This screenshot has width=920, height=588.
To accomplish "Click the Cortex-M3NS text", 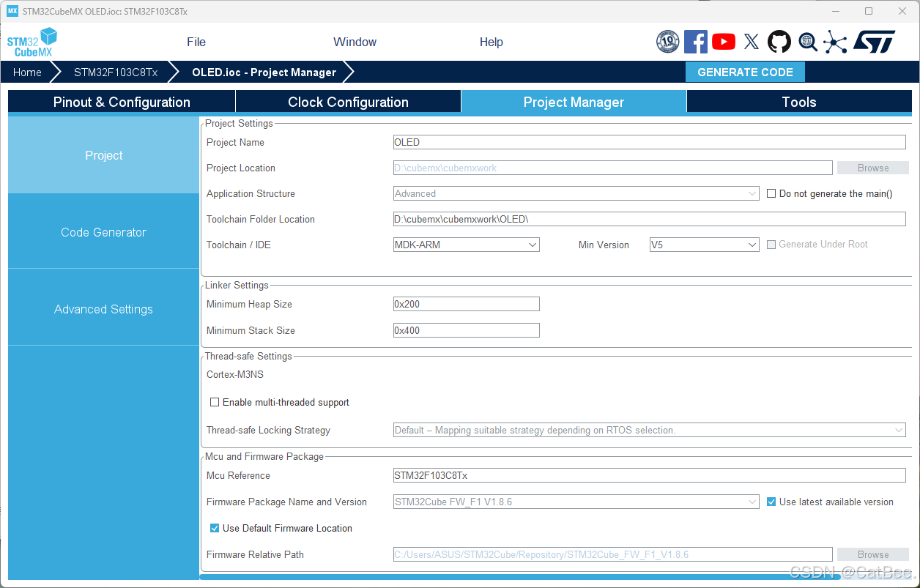I will point(235,374).
